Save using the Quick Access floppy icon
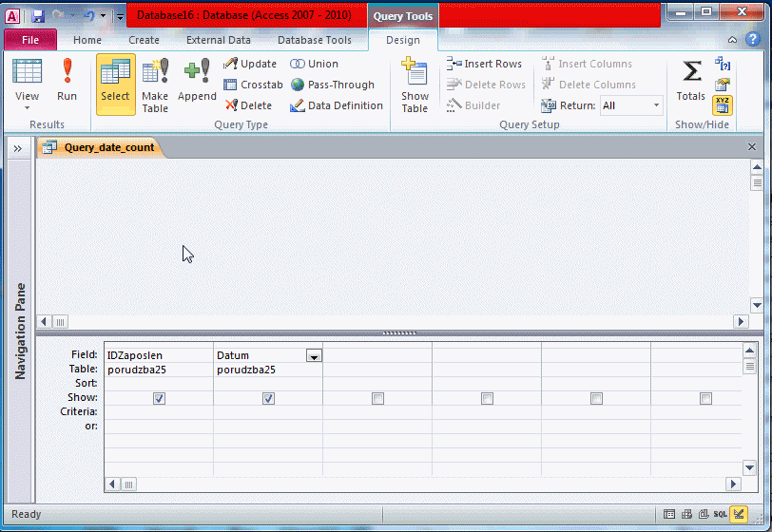 [x=38, y=16]
